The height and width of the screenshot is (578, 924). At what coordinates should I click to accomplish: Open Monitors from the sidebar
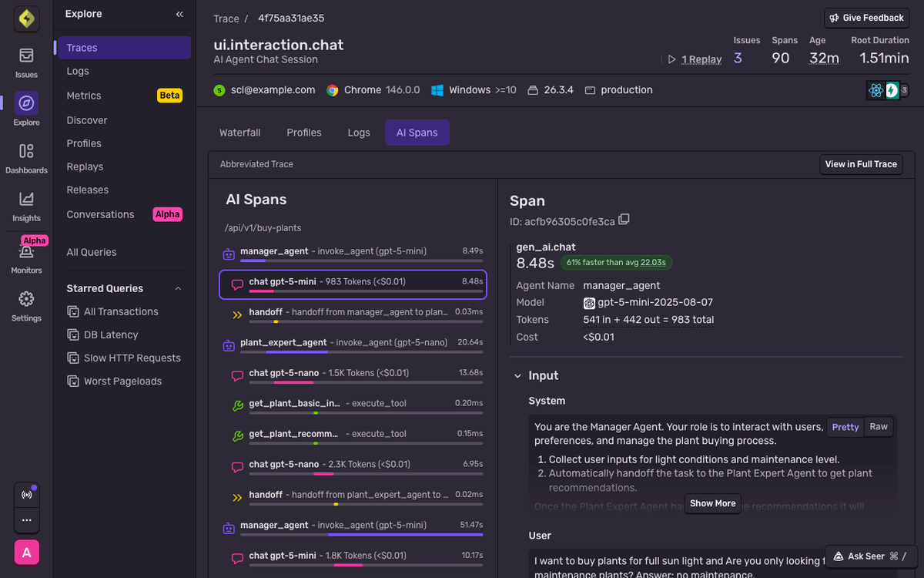25,254
